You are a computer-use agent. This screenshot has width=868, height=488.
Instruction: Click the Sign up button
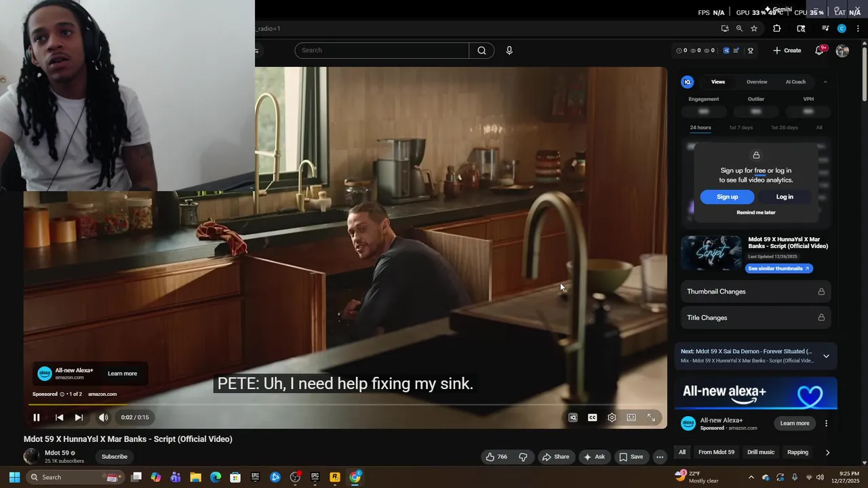727,197
